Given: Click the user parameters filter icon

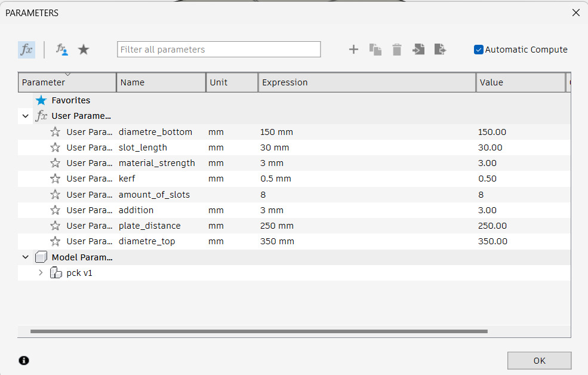Looking at the screenshot, I should [61, 50].
